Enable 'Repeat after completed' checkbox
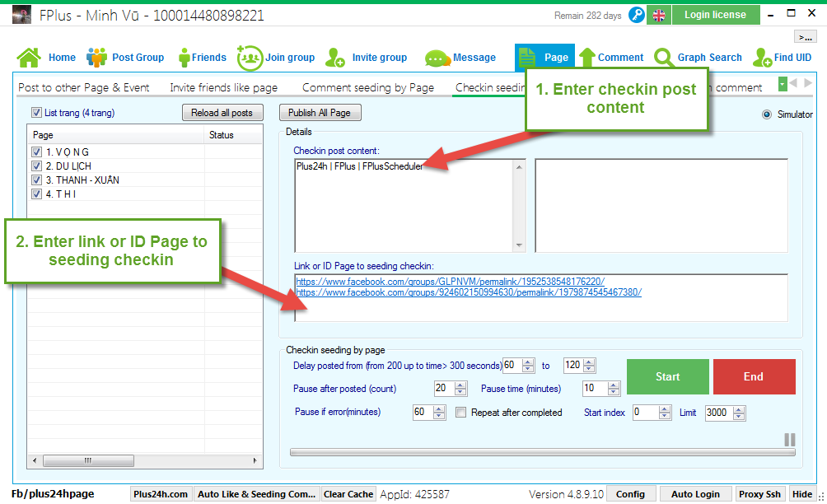This screenshot has height=504, width=827. tap(461, 413)
